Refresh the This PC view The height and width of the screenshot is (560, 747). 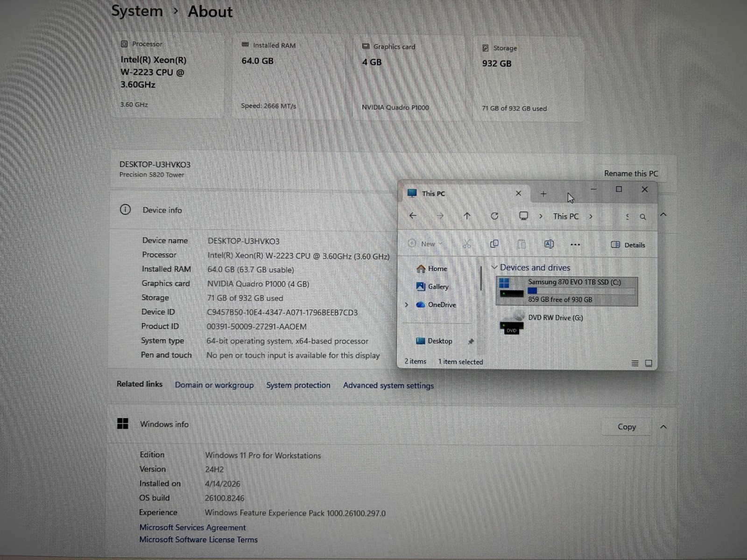click(x=494, y=216)
